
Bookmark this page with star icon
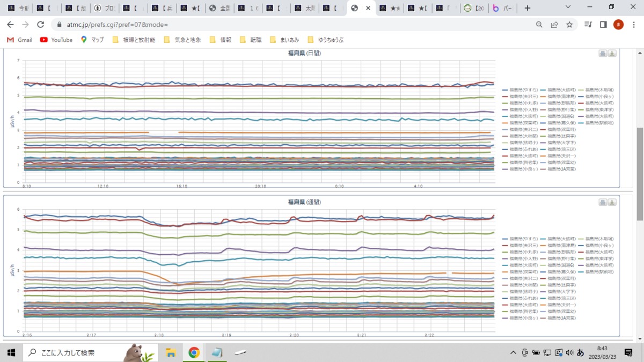pyautogui.click(x=569, y=25)
